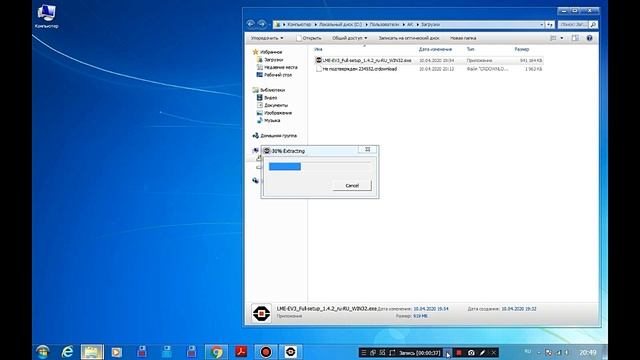Close the 30% Extracting dialog

tap(367, 150)
